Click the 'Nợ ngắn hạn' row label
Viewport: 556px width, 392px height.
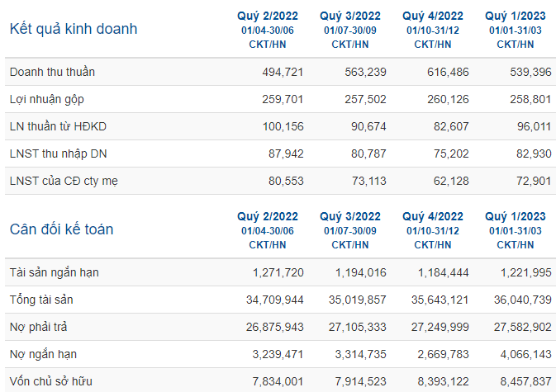coord(43,355)
